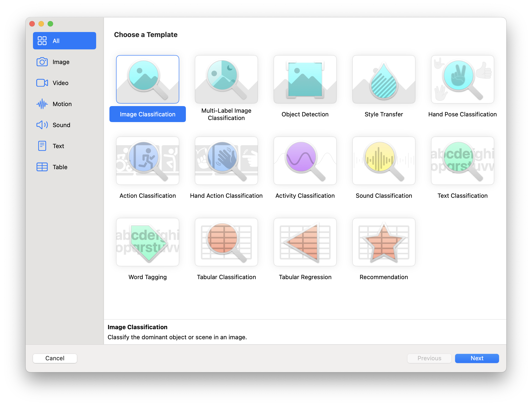Click the Hand Action Classification label
Viewport: 532px width, 406px height.
[x=226, y=196]
